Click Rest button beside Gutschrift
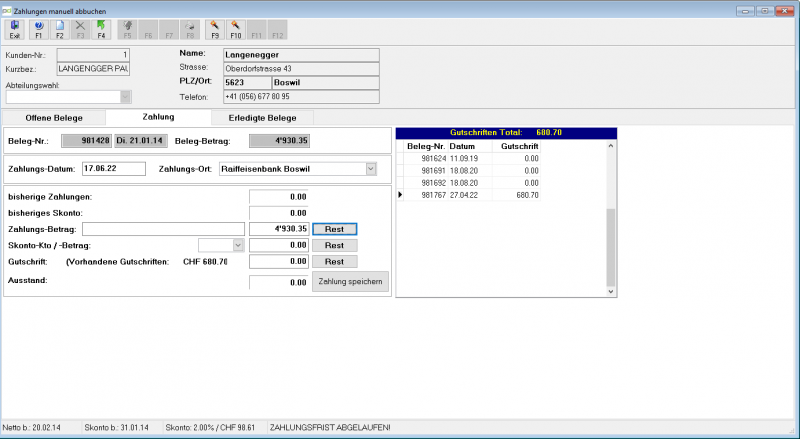The width and height of the screenshot is (800, 439). (335, 262)
